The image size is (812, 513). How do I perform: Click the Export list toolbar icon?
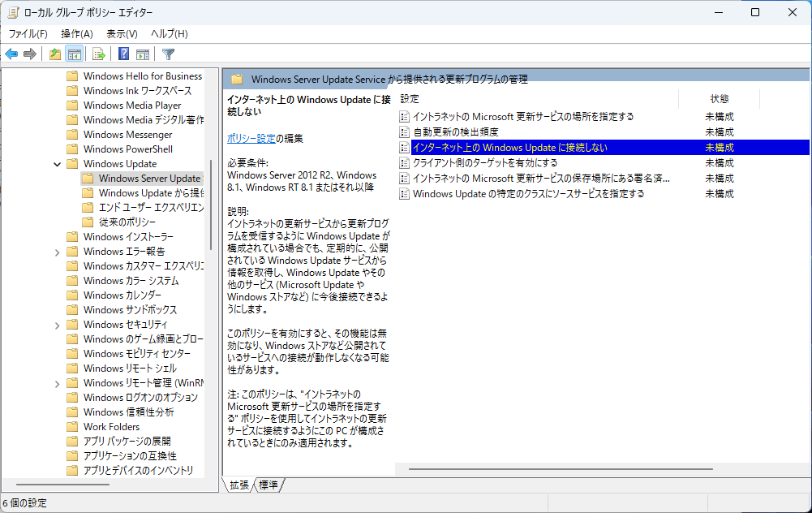[98, 54]
